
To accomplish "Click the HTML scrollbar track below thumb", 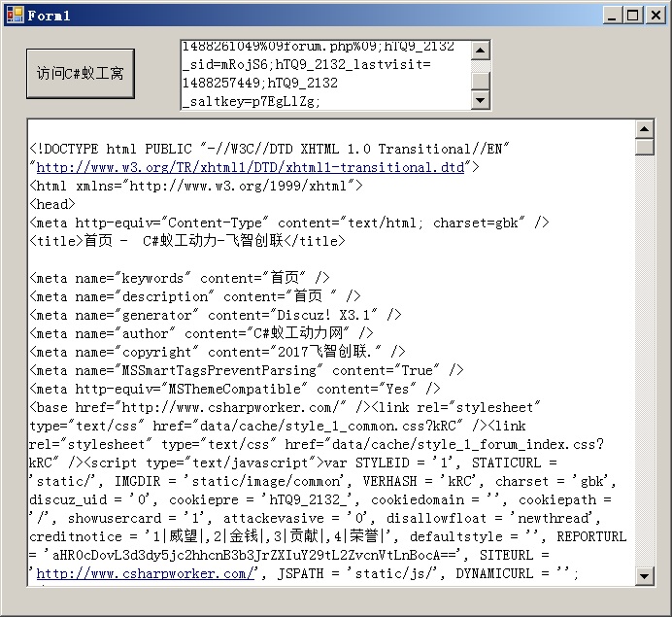I will point(645,361).
